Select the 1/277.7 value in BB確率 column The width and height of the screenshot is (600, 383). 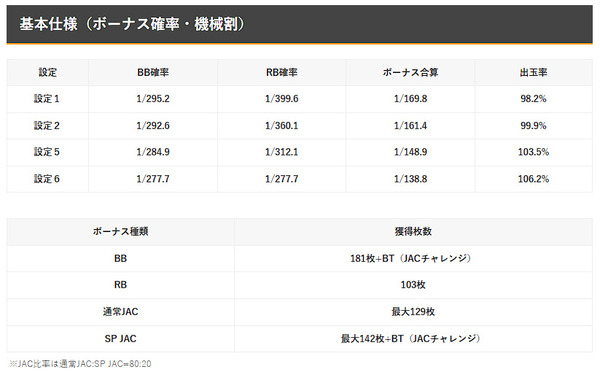(x=153, y=179)
